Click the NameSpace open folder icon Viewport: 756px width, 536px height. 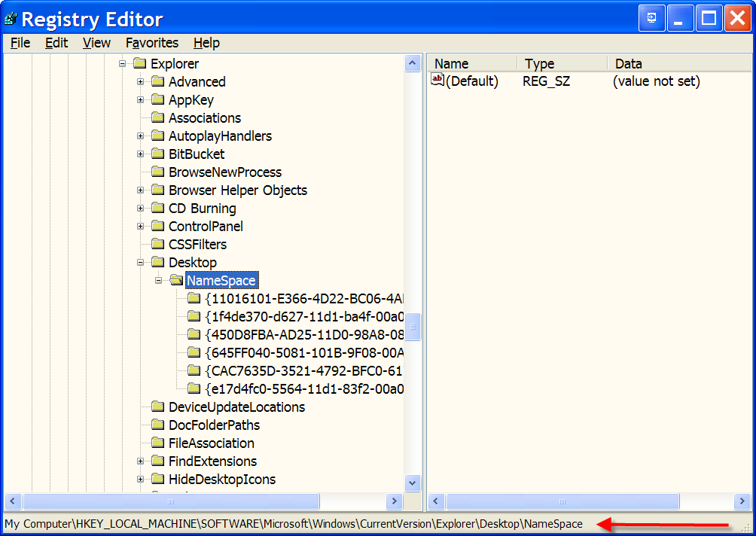pyautogui.click(x=176, y=279)
